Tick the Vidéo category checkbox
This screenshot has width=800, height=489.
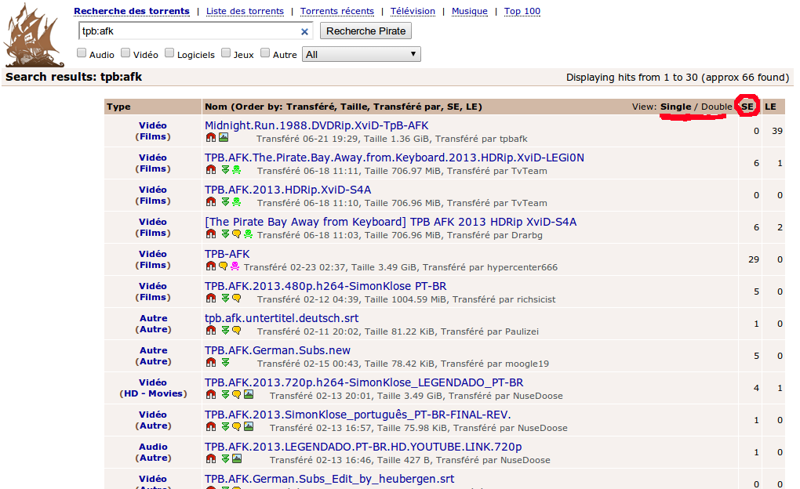[125, 54]
